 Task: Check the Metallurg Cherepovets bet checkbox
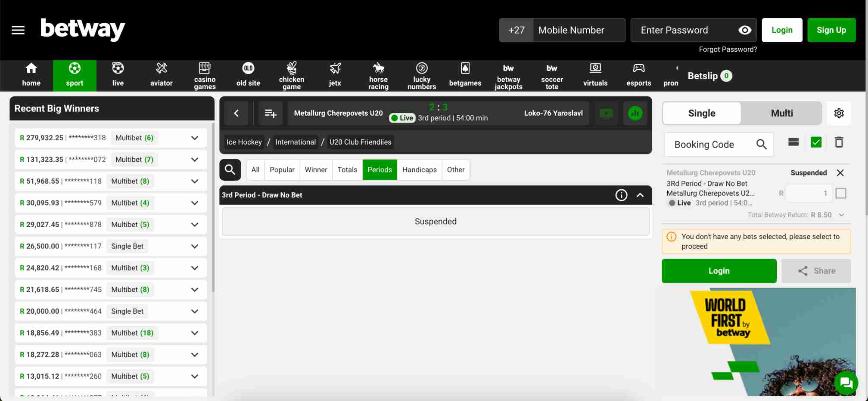[x=840, y=193]
